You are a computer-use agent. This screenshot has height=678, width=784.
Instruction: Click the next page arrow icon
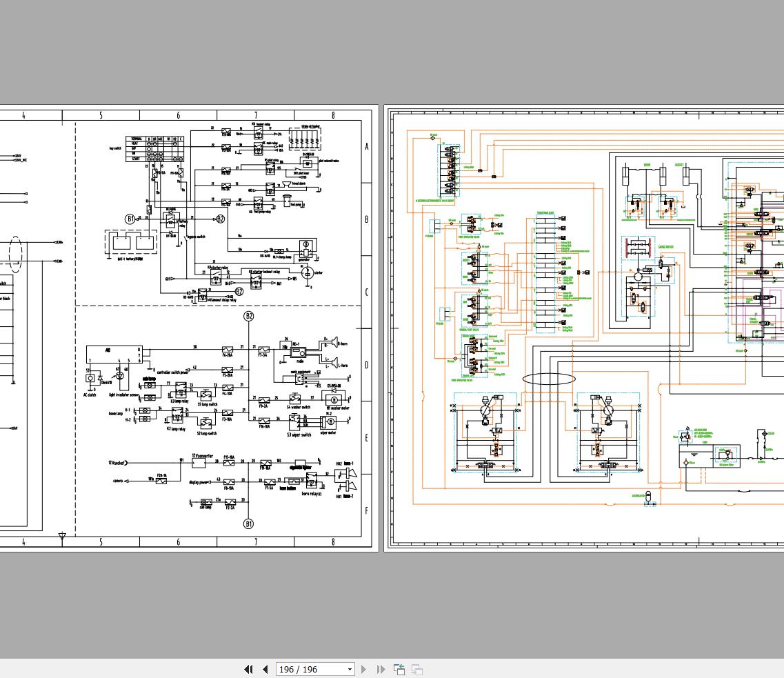click(363, 669)
